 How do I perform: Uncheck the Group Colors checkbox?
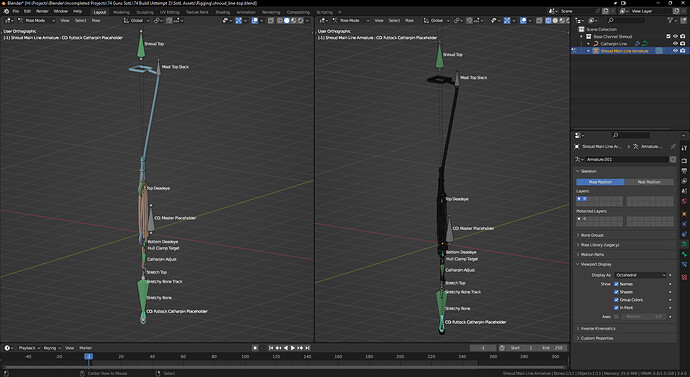click(x=617, y=300)
